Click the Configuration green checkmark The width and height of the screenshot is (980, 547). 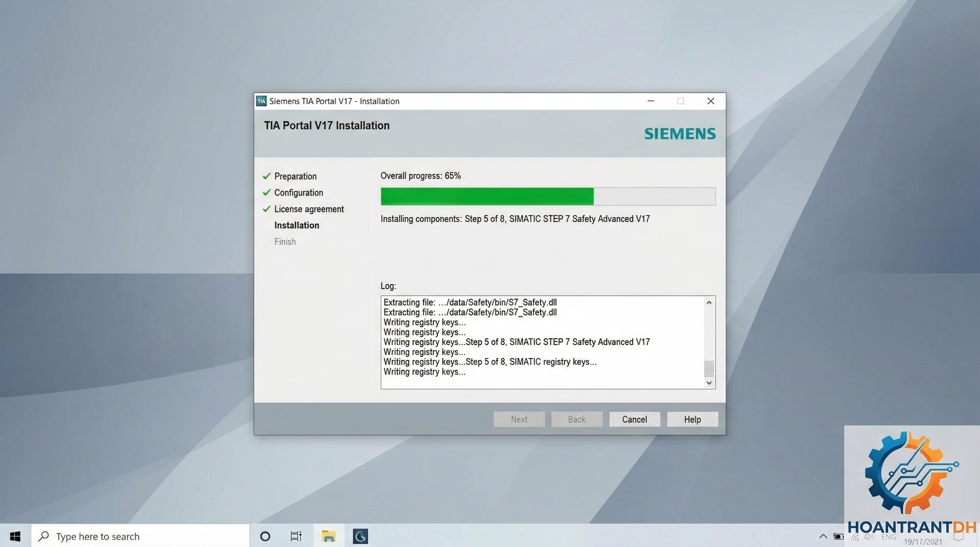[267, 192]
